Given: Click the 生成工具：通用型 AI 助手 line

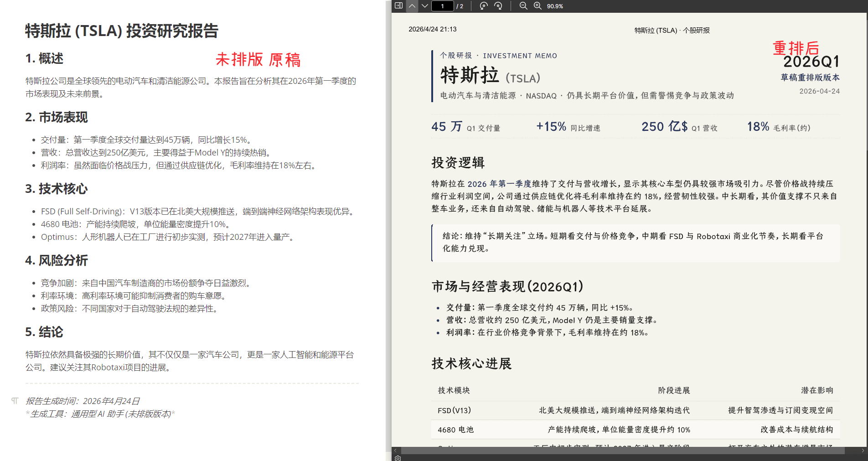Looking at the screenshot, I should pos(100,414).
